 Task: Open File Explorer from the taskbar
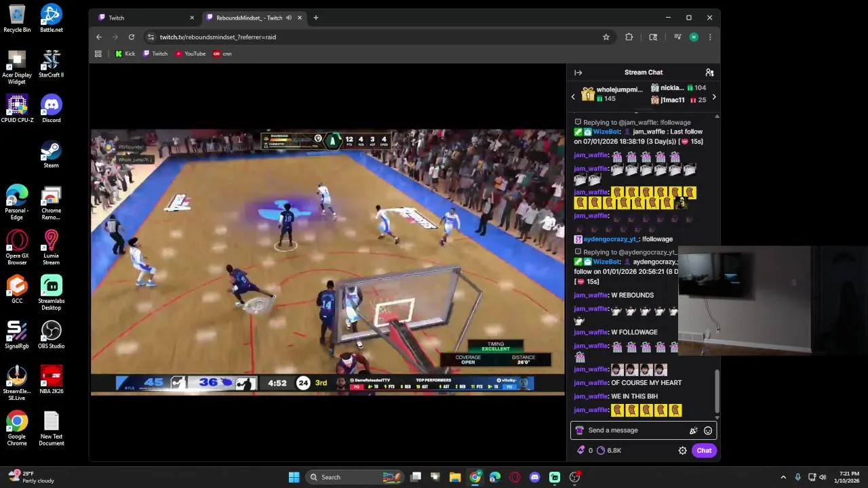pos(455,477)
